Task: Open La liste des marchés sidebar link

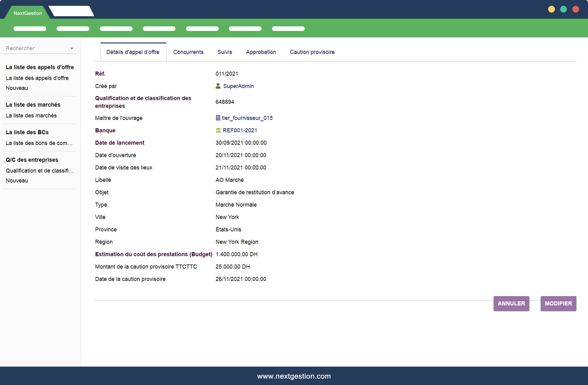Action: 31,116
